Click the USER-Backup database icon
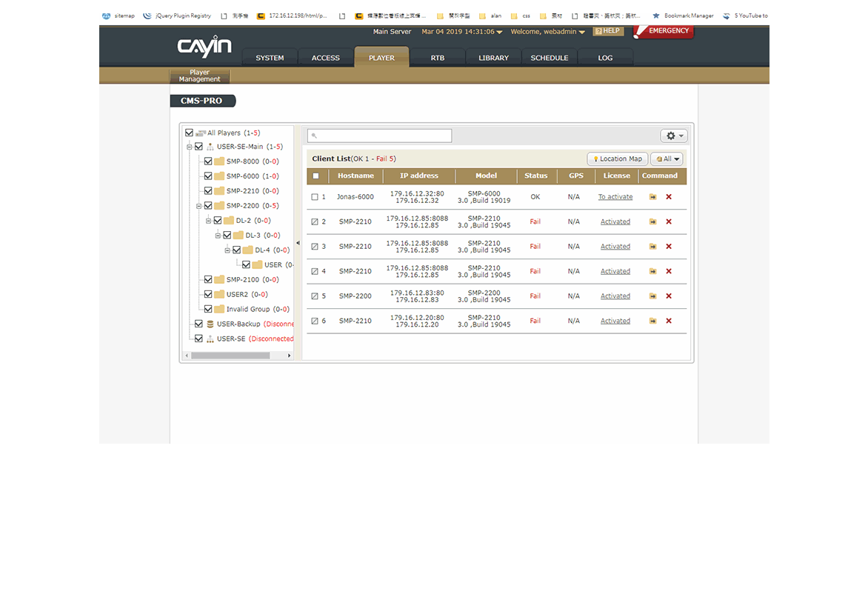 (x=210, y=324)
